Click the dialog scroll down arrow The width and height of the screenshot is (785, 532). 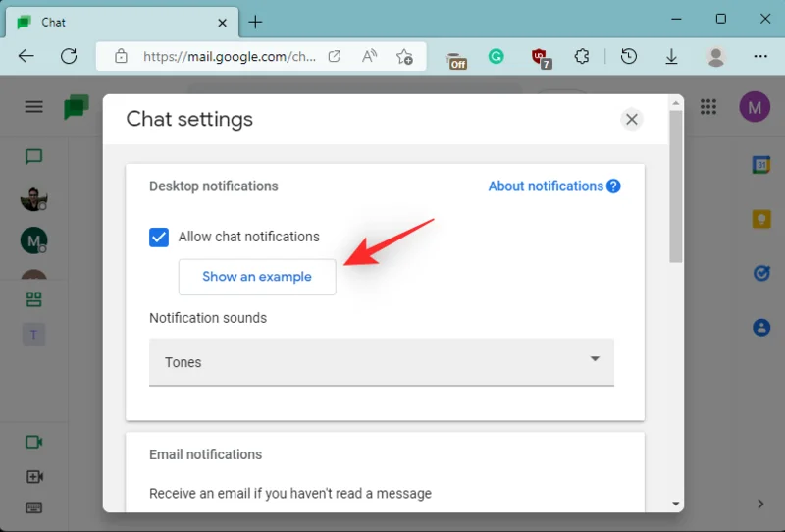[x=676, y=504]
